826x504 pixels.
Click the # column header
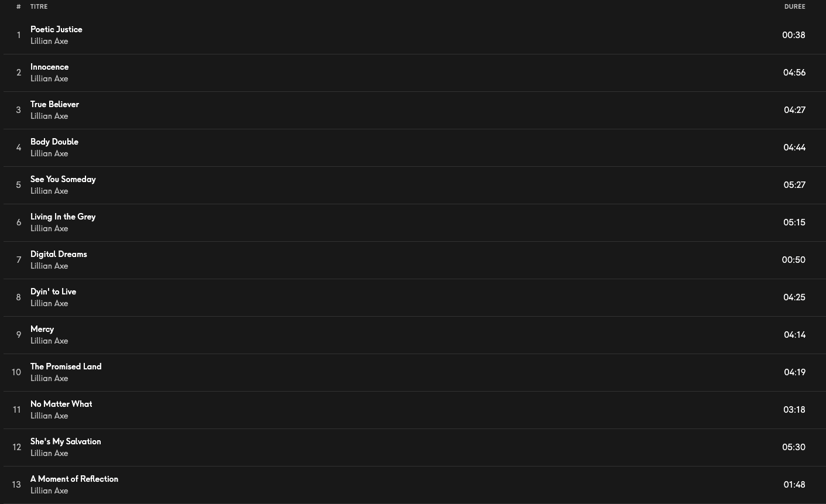pyautogui.click(x=19, y=6)
